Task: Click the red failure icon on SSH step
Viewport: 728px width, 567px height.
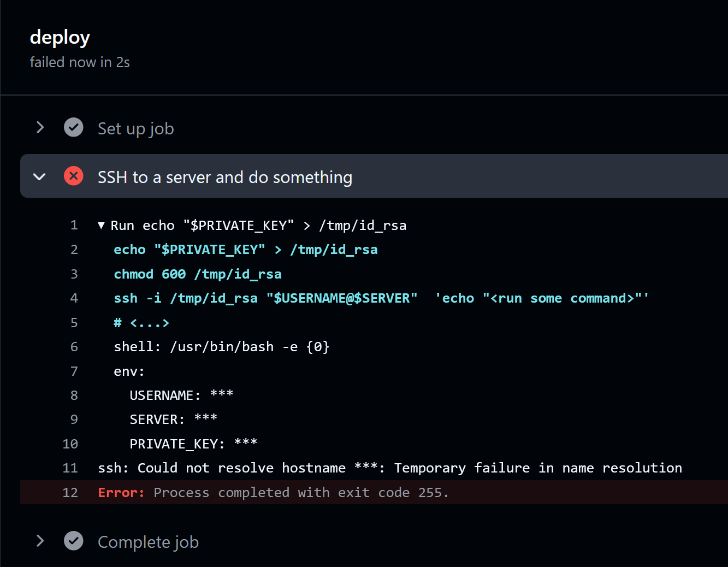Action: pos(74,176)
